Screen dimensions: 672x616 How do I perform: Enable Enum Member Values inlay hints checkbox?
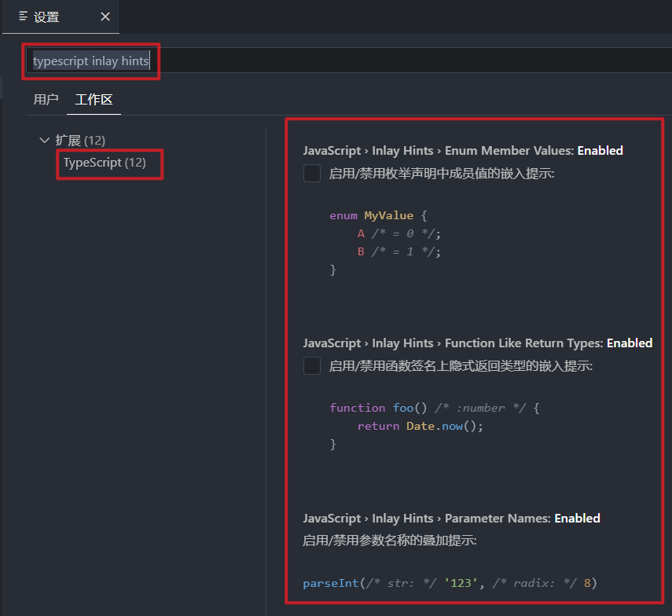click(311, 173)
